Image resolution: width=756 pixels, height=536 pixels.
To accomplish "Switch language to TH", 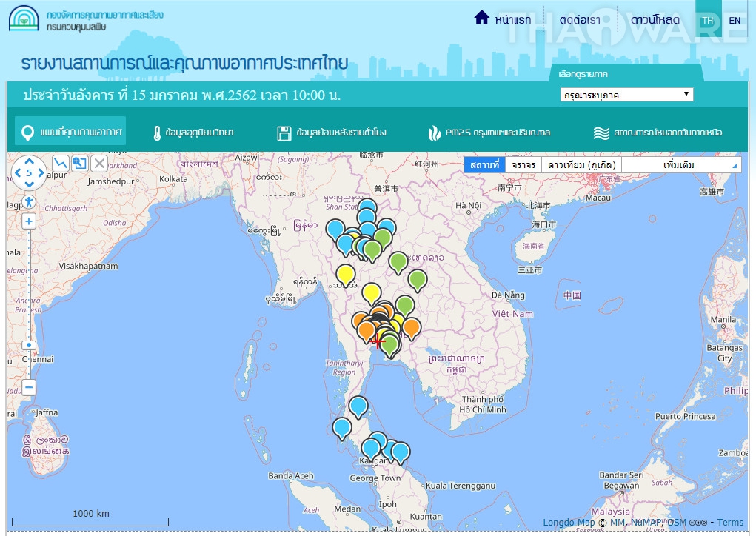I will (x=708, y=20).
